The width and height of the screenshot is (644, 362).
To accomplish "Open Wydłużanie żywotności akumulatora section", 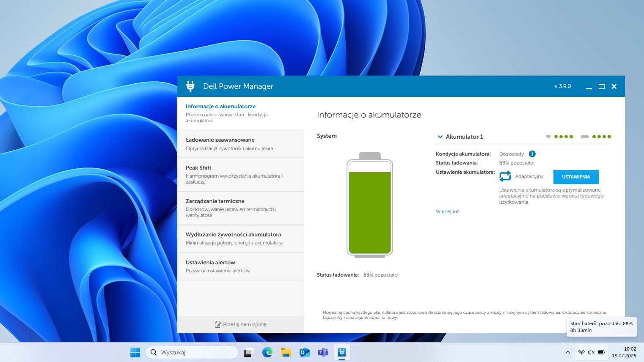I will (241, 239).
